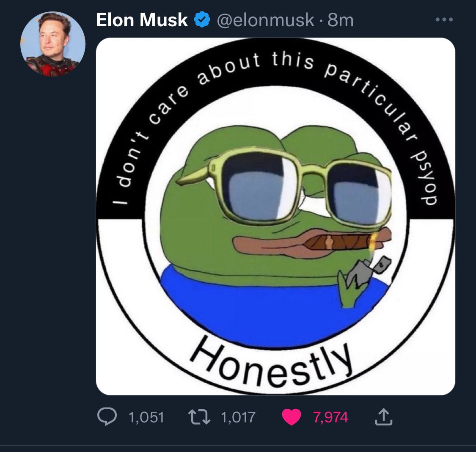
Task: Open the profile avatar beside the tweet
Action: tap(53, 44)
